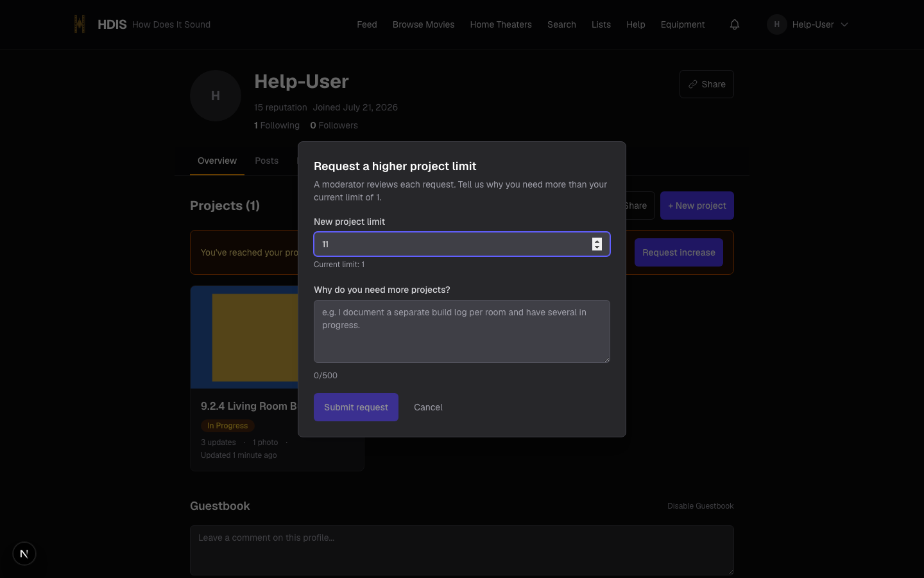
Task: Click the Next.js dev tools badge
Action: (24, 554)
